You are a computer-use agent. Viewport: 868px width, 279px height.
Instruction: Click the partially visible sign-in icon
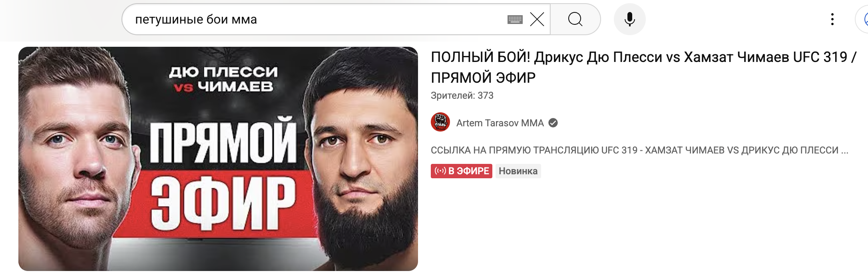coord(863,19)
